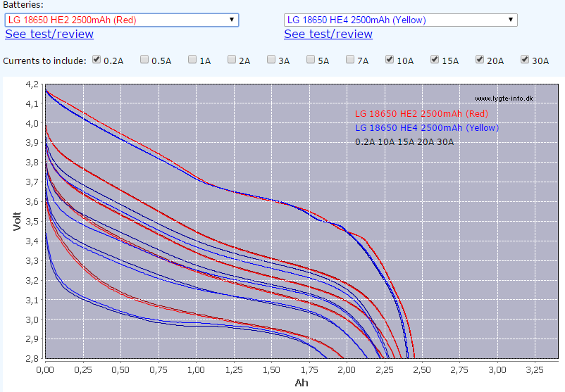The image size is (565, 392).
Task: Enable the 0.5A current checkbox
Action: point(144,59)
